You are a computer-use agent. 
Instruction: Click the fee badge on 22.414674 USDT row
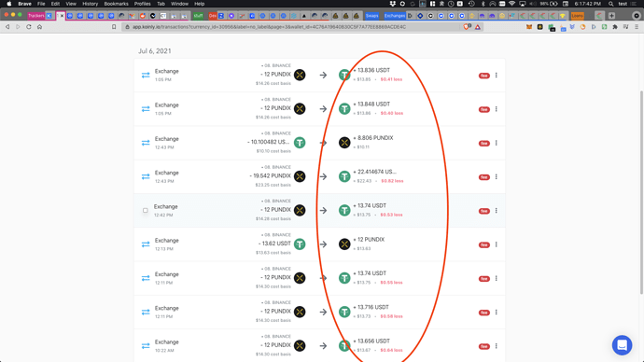(x=483, y=177)
